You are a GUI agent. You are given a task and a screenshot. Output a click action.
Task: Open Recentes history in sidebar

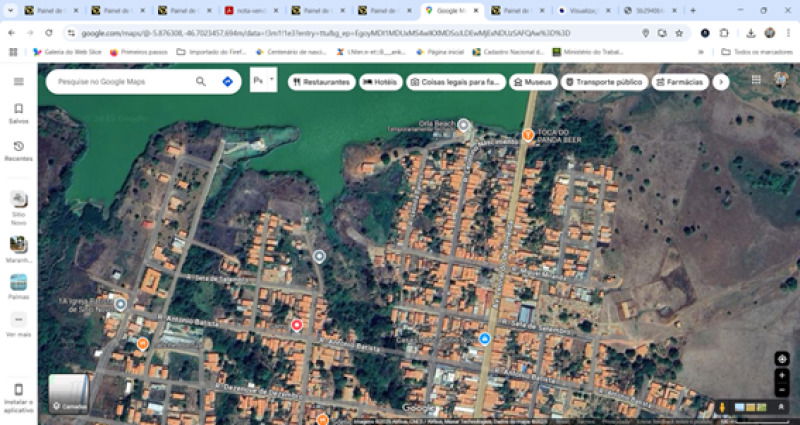[19, 152]
